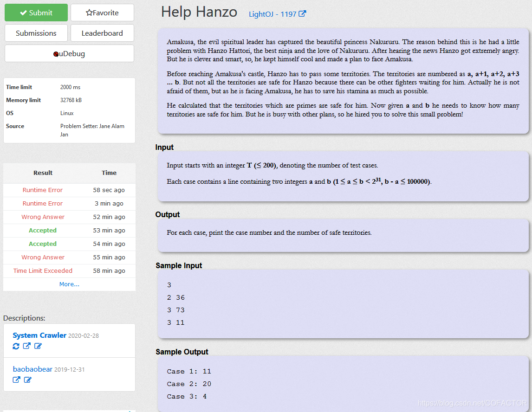This screenshot has width=532, height=412.
Task: Click the green Submit button
Action: pos(36,13)
